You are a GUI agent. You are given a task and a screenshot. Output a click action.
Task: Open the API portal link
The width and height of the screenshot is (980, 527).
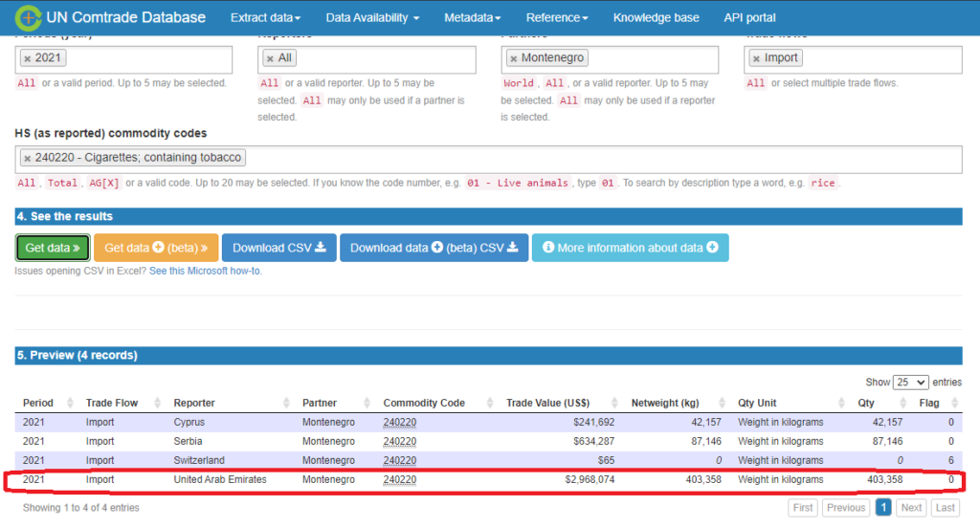(x=749, y=17)
